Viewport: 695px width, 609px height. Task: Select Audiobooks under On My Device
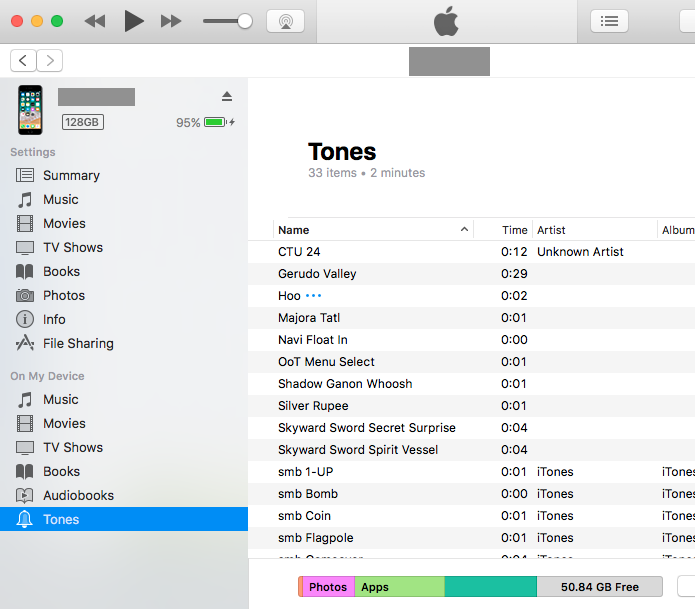(78, 495)
